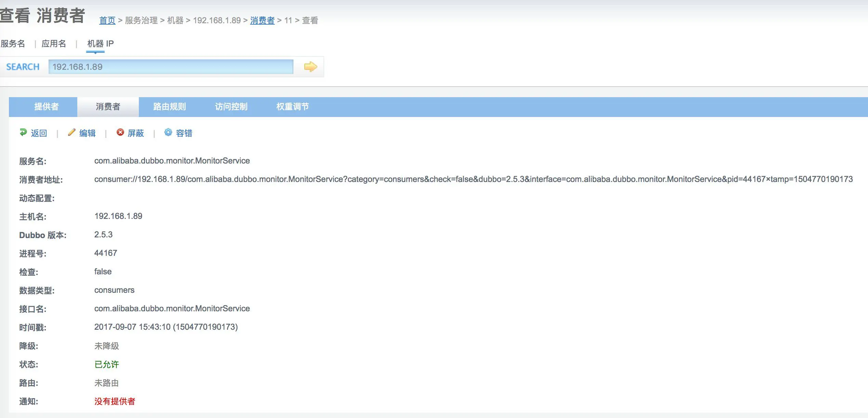Screen dimensions: 868x418
Task: Click the 编辑 link
Action: click(x=87, y=133)
